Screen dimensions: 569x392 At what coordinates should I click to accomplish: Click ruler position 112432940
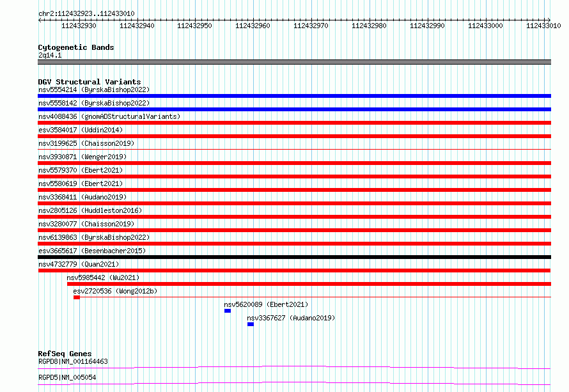pos(137,26)
